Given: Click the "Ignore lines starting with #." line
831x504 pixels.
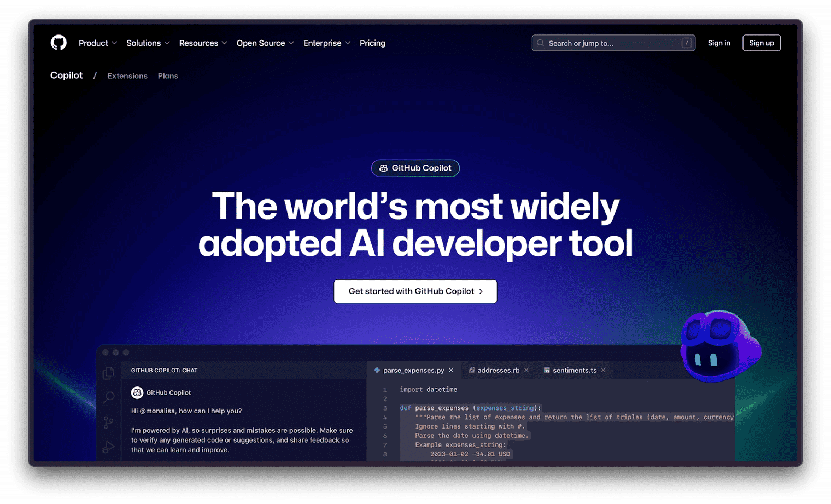Looking at the screenshot, I should (x=470, y=426).
